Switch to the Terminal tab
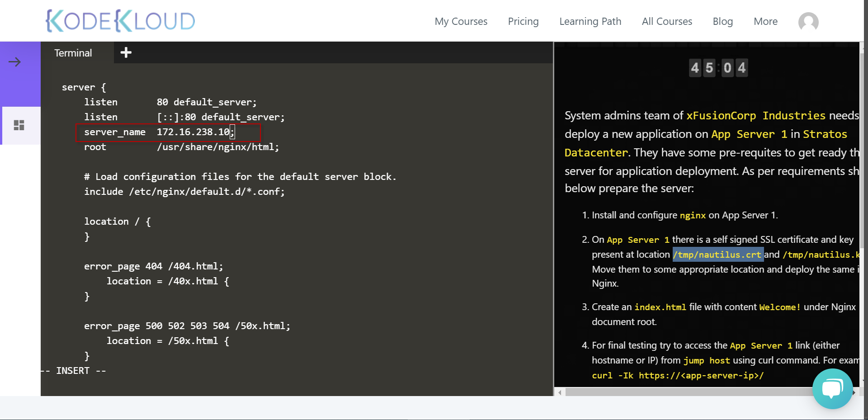868x420 pixels. click(x=73, y=53)
